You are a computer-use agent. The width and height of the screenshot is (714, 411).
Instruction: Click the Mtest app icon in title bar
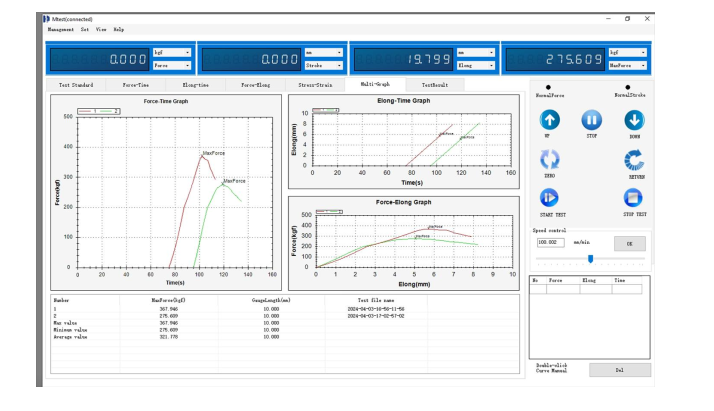tap(46, 18)
